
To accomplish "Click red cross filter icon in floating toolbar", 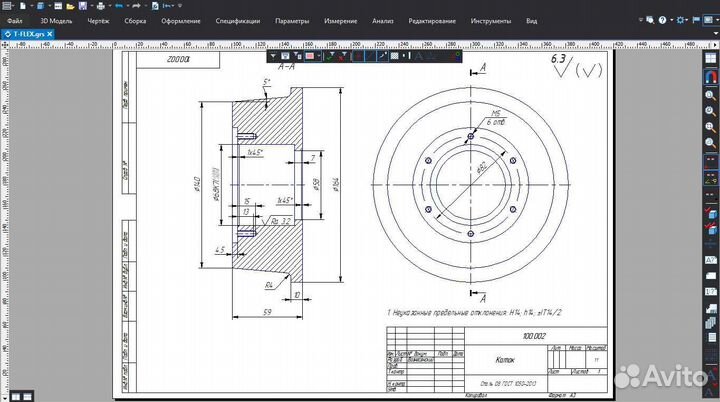I will coord(343,56).
